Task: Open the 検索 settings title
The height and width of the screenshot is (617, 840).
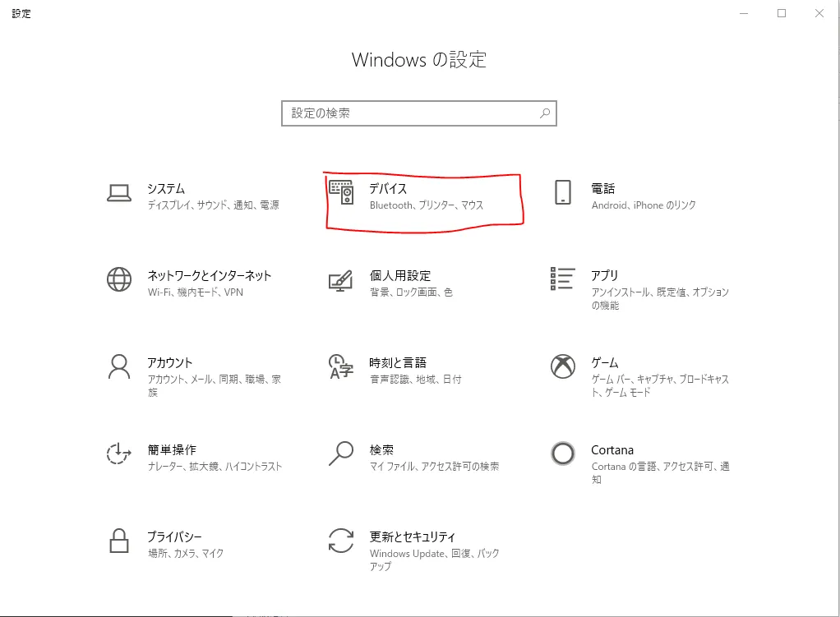Action: tap(381, 450)
